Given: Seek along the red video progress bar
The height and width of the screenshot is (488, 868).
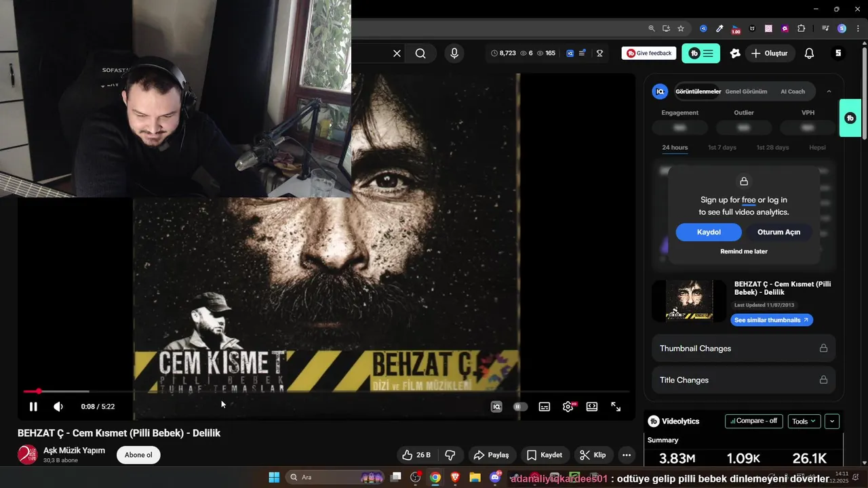Looking at the screenshot, I should tap(325, 391).
